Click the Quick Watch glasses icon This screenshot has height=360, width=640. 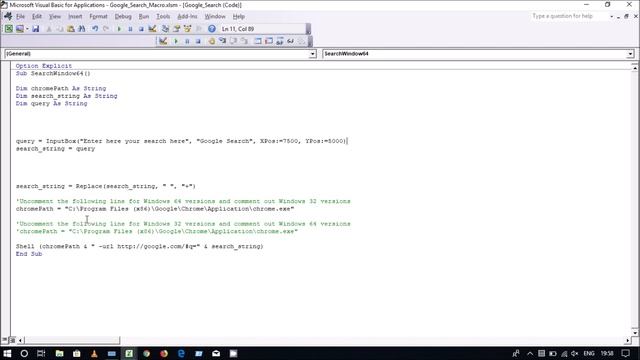point(291,41)
